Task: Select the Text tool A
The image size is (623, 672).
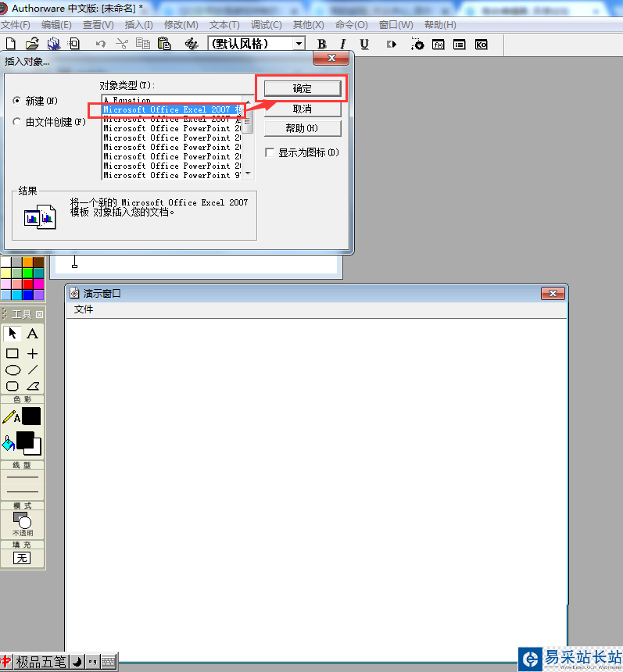Action: tap(33, 334)
